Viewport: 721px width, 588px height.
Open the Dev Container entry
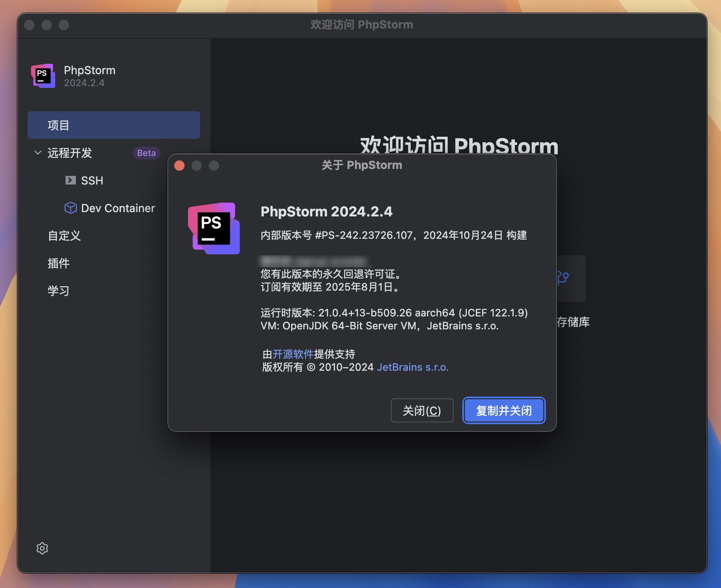click(118, 208)
